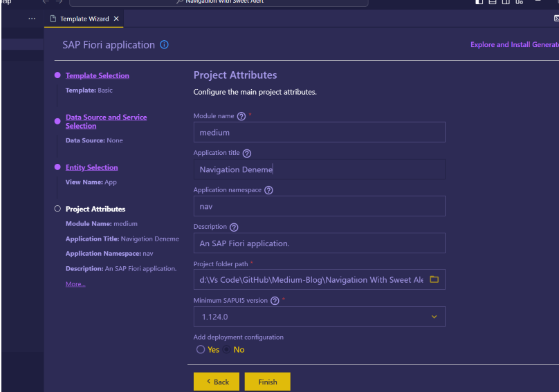Viewport: 559px width, 392px height.
Task: Focus the Application namespace input field
Action: pos(319,206)
